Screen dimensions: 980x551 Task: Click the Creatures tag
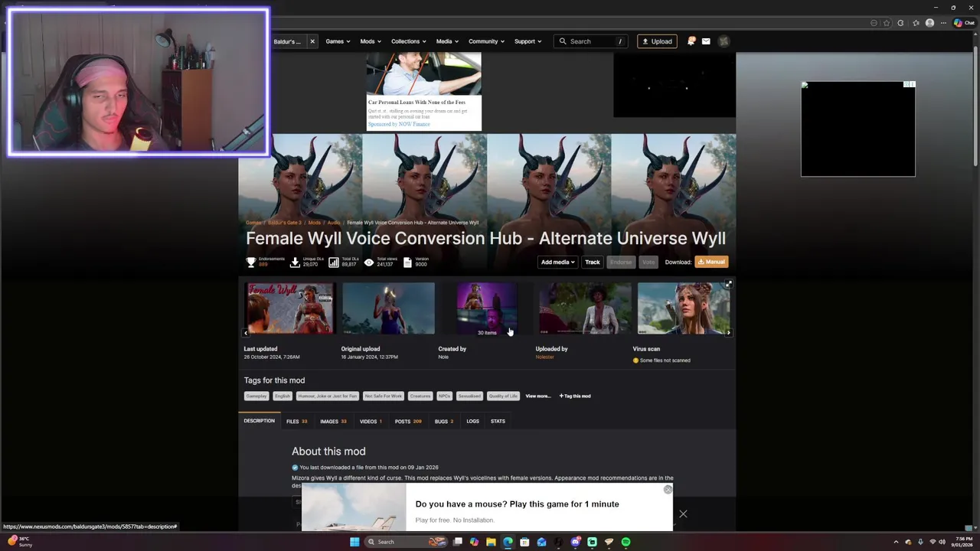pyautogui.click(x=420, y=396)
